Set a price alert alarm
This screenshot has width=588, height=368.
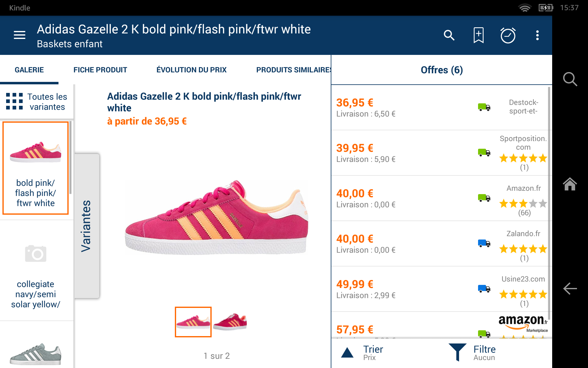click(x=508, y=35)
